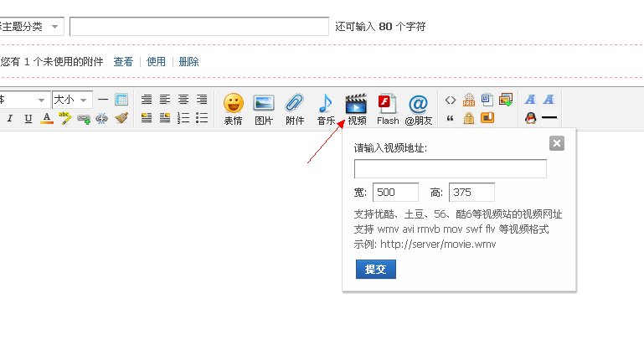Click the yellow abc highlighter icon
Viewport: 644px width, 350px height.
pos(64,118)
